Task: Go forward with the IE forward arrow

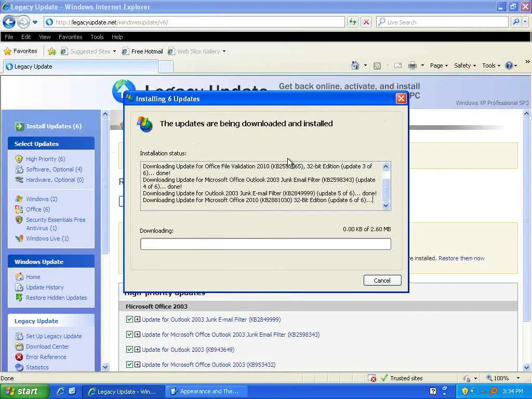Action: 23,22
